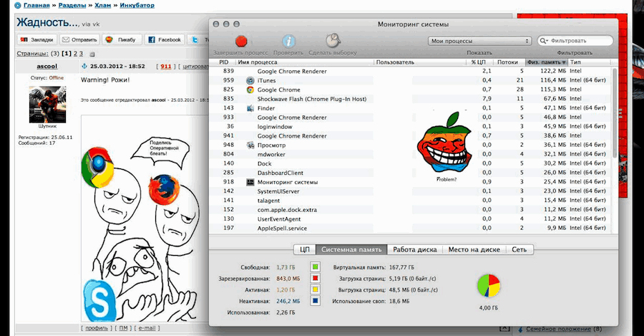Sort by Тип column header
The width and height of the screenshot is (644, 336).
[590, 62]
